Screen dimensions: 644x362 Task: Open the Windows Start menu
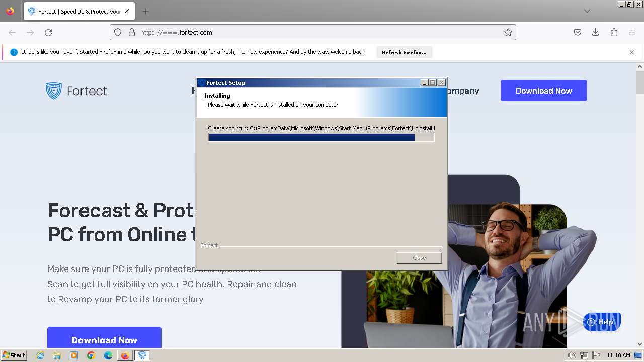(x=14, y=355)
